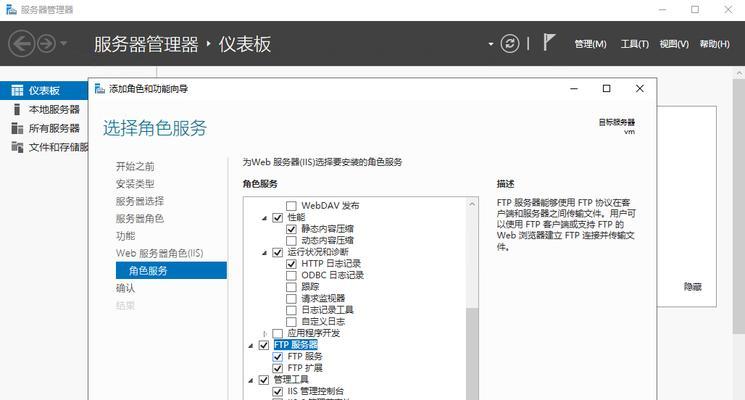
Task: Open the 视图(V) menu
Action: [x=674, y=44]
